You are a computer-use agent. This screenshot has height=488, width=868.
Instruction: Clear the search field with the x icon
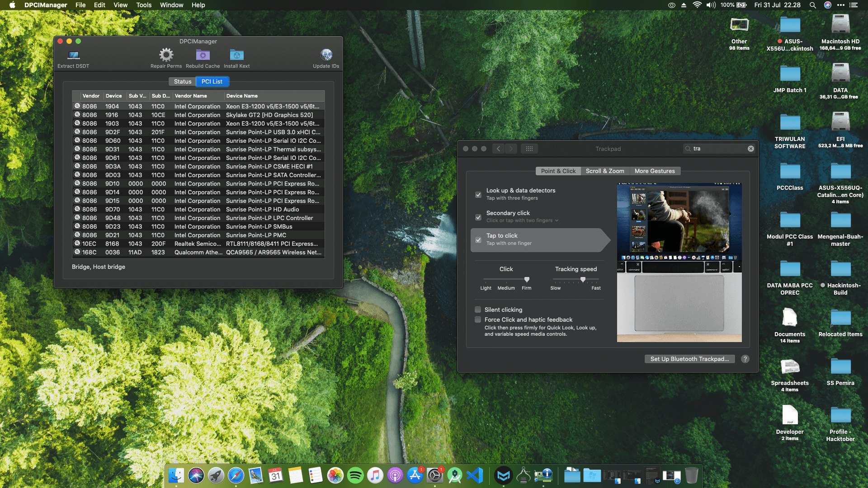pyautogui.click(x=750, y=149)
